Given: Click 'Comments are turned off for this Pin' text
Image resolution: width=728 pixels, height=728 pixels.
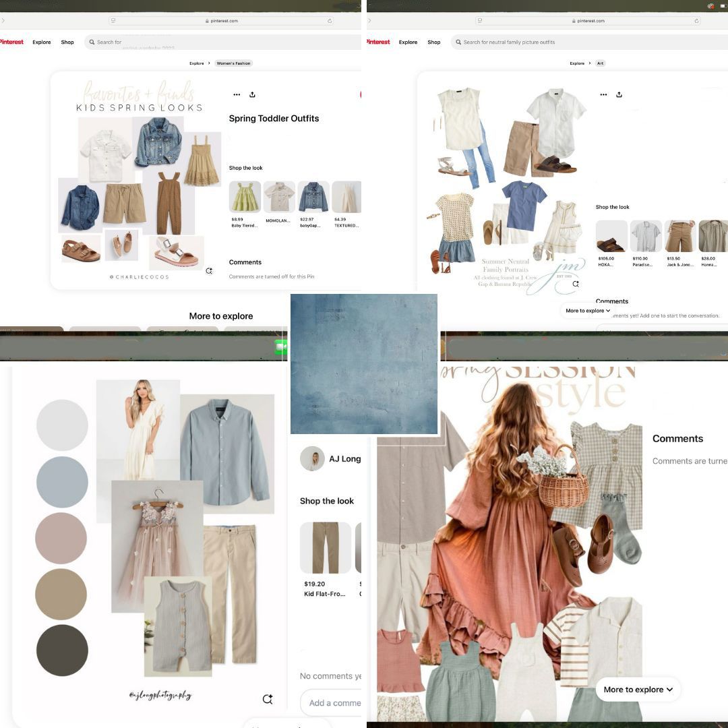Looking at the screenshot, I should pyautogui.click(x=272, y=277).
